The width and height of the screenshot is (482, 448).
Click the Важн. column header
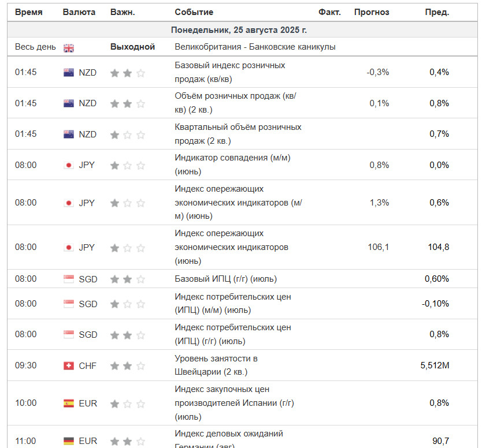tap(123, 12)
